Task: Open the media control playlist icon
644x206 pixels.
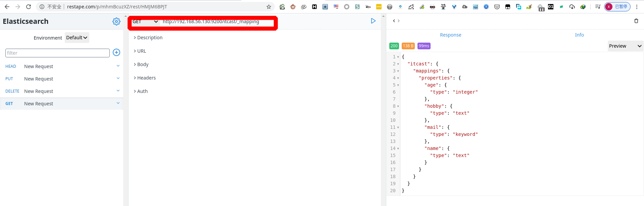Action: 598,7
